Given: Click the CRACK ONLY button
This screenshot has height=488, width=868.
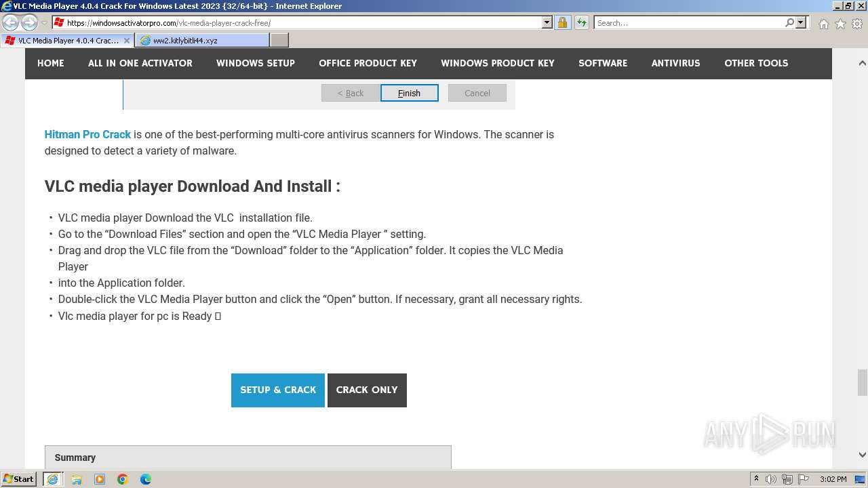Looking at the screenshot, I should pyautogui.click(x=367, y=390).
